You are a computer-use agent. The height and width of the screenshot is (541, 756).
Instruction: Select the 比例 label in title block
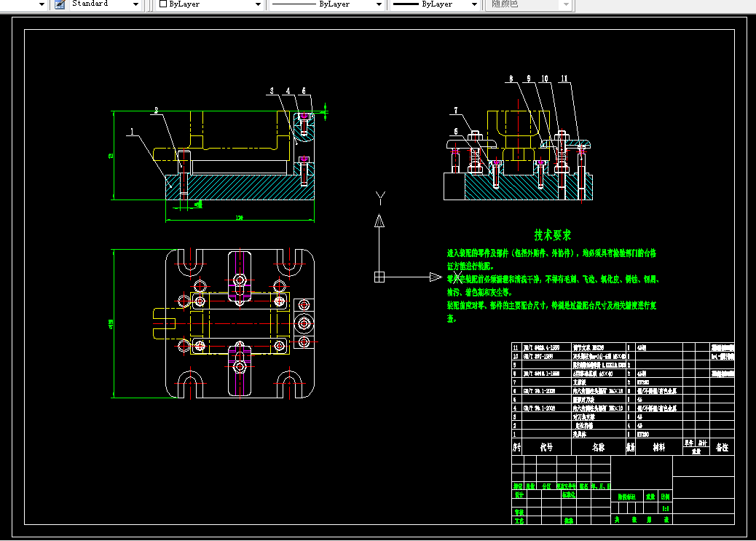click(x=666, y=497)
